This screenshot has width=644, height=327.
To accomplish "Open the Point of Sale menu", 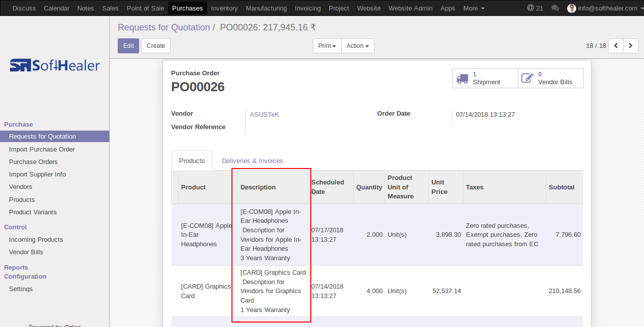I will [145, 8].
